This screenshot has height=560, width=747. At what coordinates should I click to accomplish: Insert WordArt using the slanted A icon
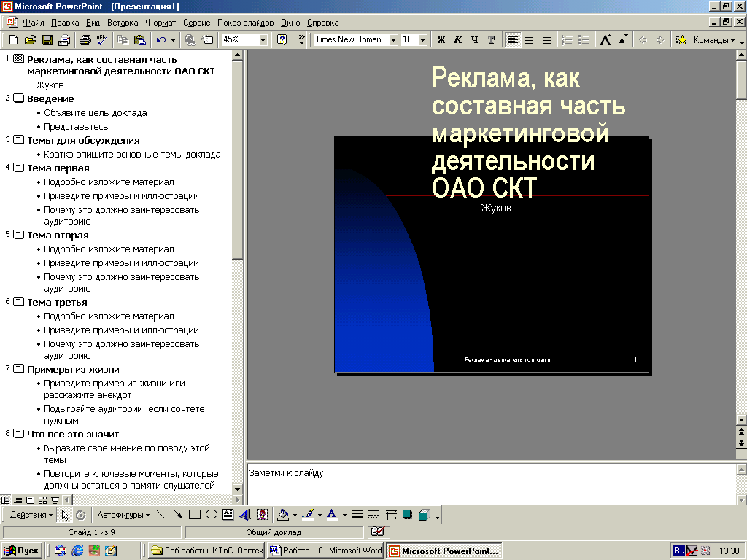tap(245, 515)
